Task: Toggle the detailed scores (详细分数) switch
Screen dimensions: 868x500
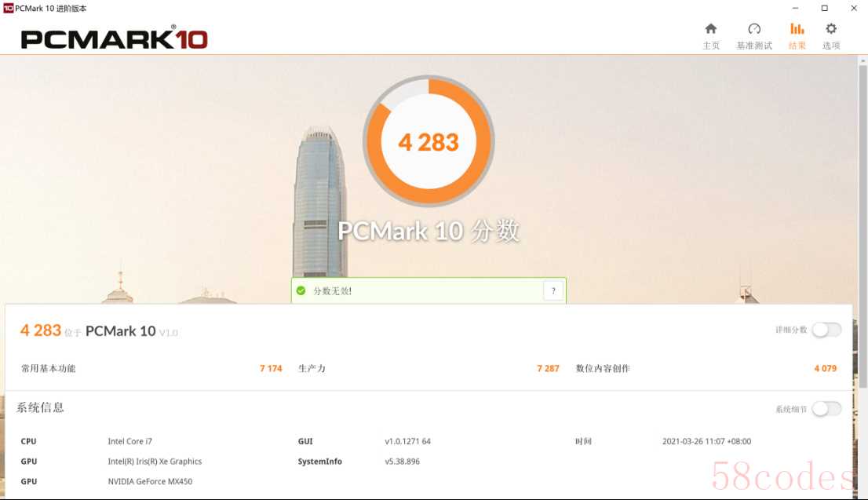Action: (x=826, y=330)
